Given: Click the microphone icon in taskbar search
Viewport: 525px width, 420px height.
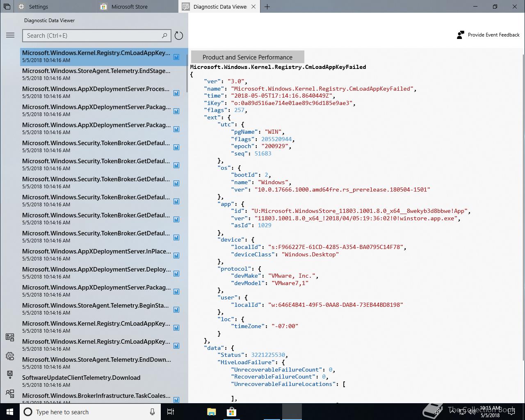Looking at the screenshot, I should click(152, 412).
